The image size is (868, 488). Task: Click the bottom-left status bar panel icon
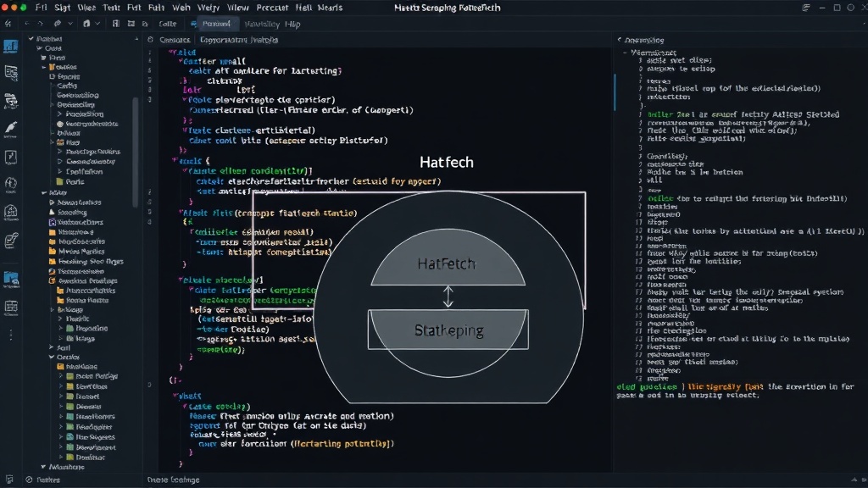pyautogui.click(x=8, y=480)
